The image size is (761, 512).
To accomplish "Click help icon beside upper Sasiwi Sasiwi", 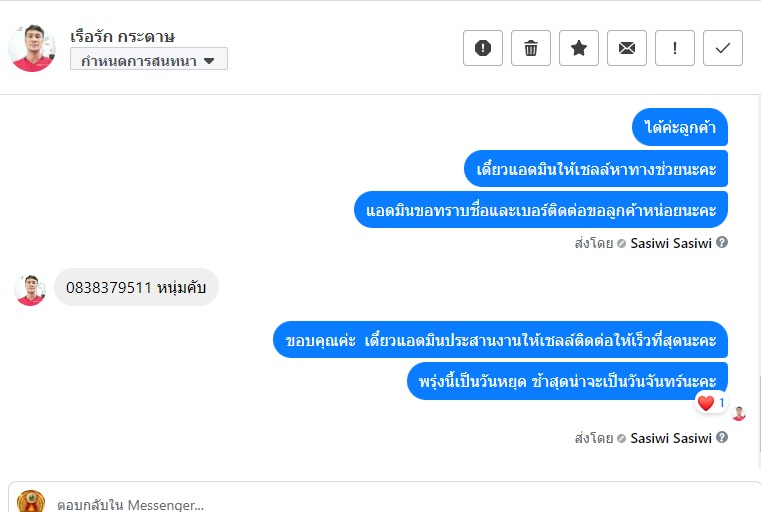I will 722,242.
